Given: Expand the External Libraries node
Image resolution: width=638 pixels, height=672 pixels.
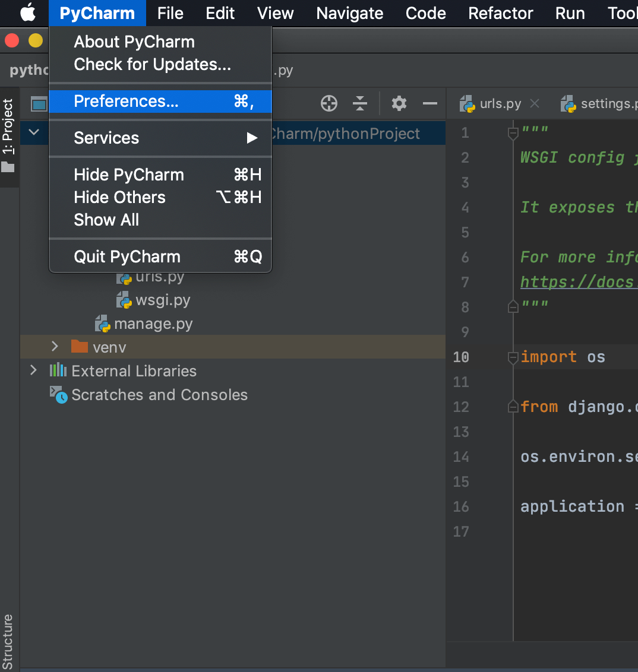Looking at the screenshot, I should click(34, 371).
